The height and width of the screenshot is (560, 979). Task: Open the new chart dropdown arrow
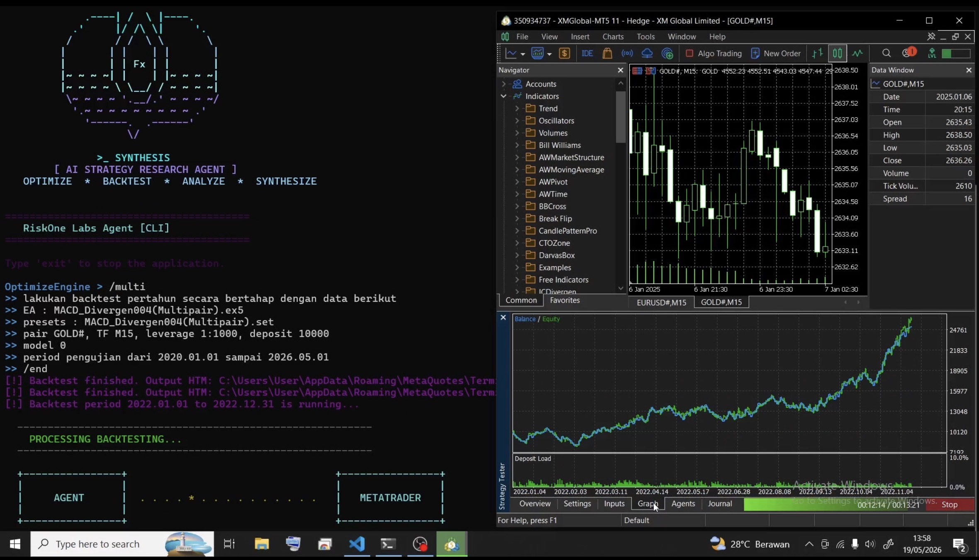[523, 54]
